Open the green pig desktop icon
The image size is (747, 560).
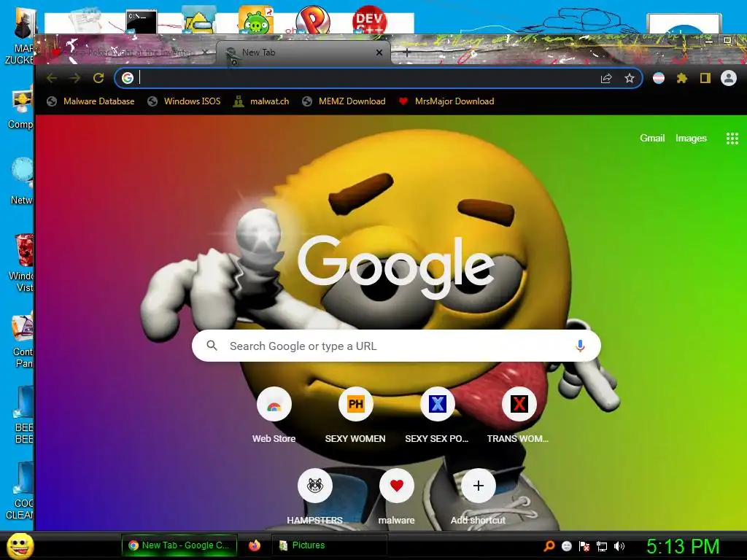click(x=256, y=20)
